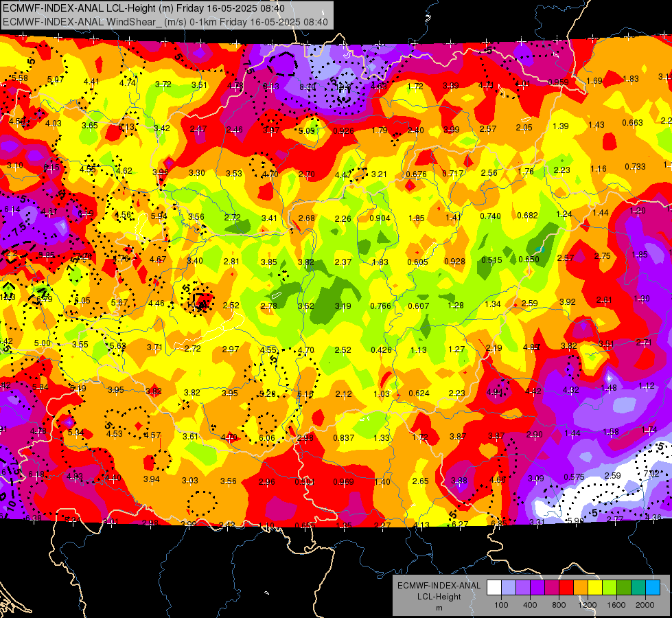Click the lime green legend swatch near 1600

click(x=610, y=588)
